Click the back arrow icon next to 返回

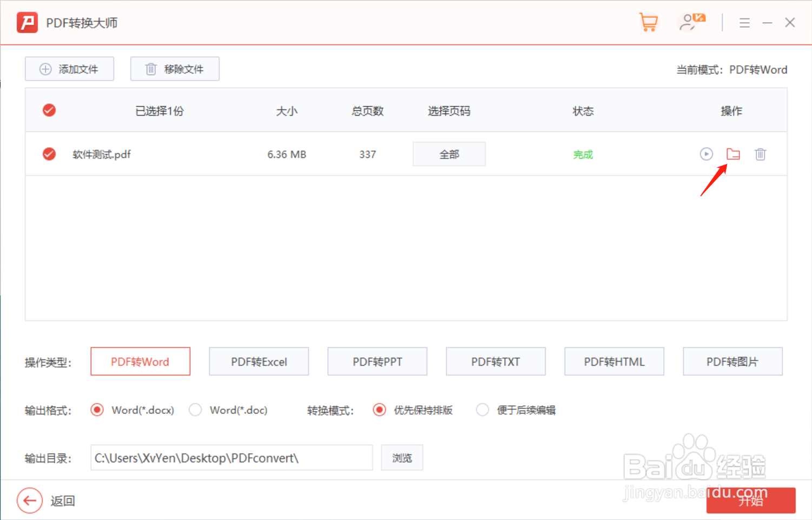point(30,501)
